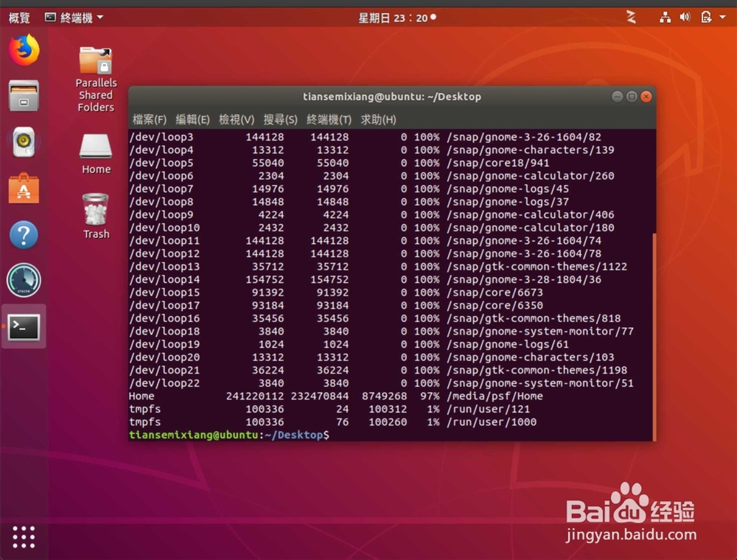
Task: Open the 終端機 app menu dropdown
Action: coord(74,18)
